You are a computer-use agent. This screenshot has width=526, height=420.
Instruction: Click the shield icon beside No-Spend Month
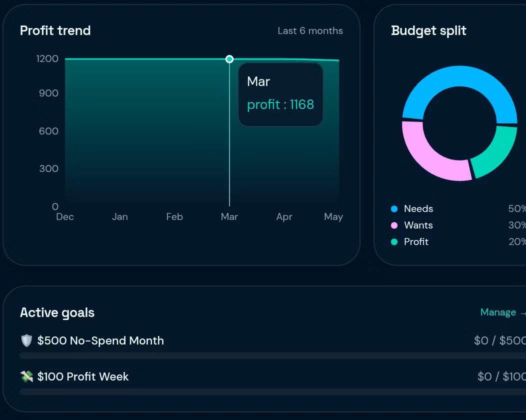click(x=26, y=340)
